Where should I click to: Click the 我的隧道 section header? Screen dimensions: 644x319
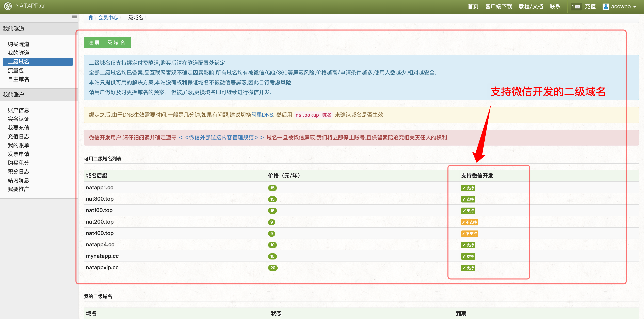[39, 28]
